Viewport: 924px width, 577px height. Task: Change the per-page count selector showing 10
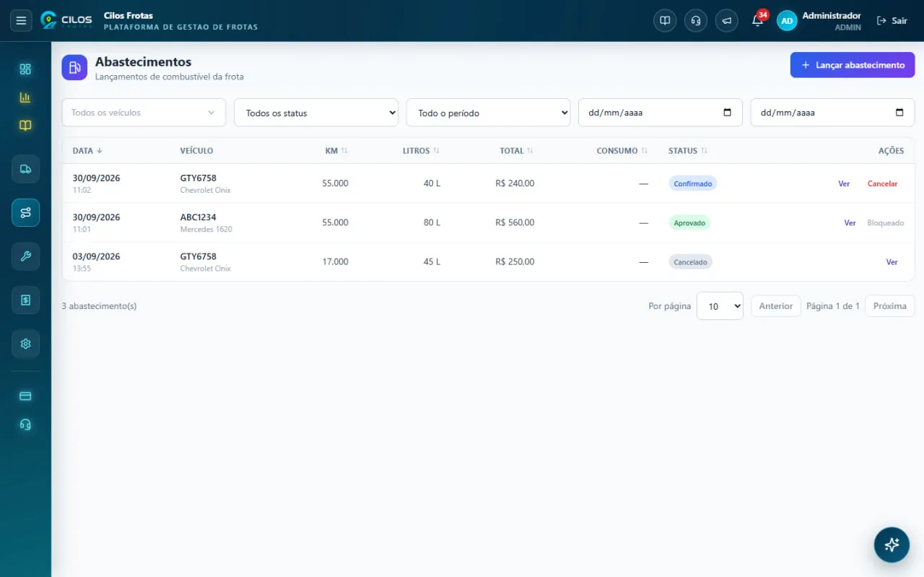720,306
